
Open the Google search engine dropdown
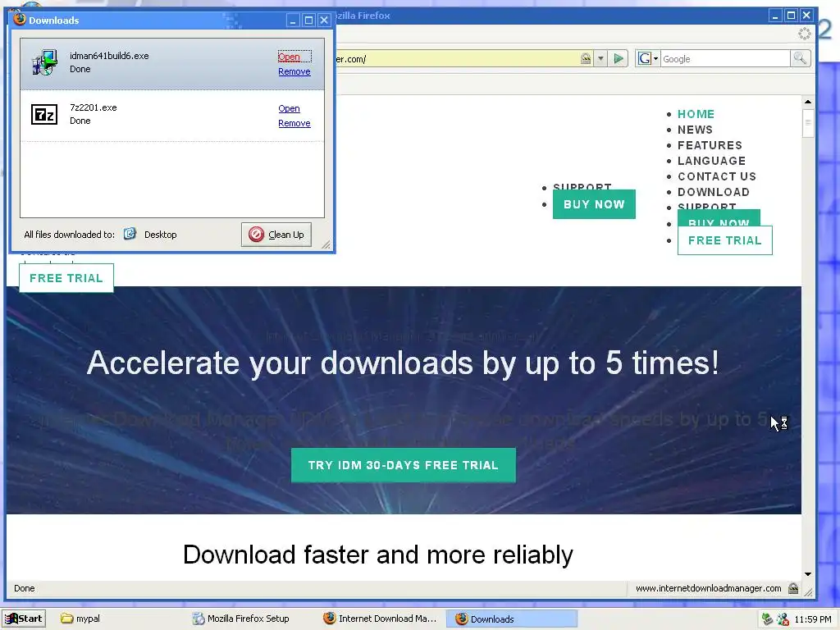tap(648, 58)
